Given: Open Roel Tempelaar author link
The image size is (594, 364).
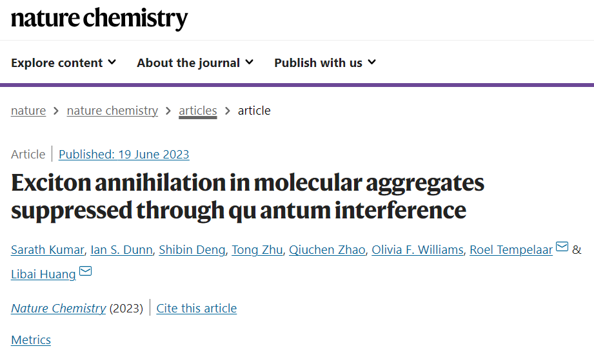Looking at the screenshot, I should tap(511, 250).
